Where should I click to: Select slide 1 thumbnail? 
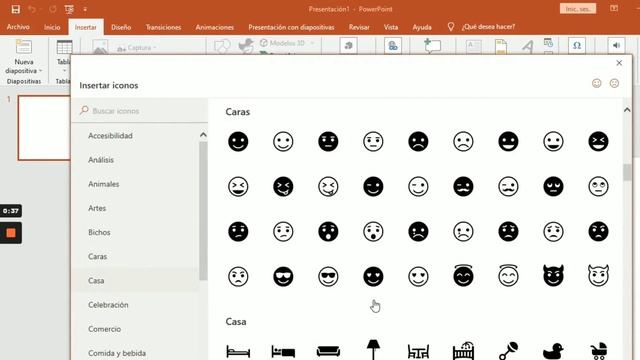(44, 128)
